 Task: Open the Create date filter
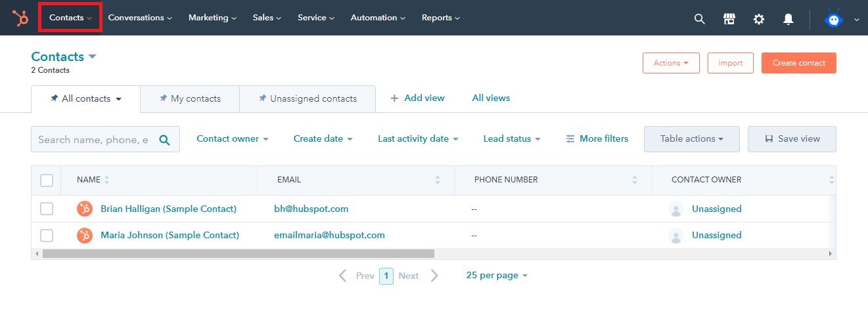pos(323,138)
